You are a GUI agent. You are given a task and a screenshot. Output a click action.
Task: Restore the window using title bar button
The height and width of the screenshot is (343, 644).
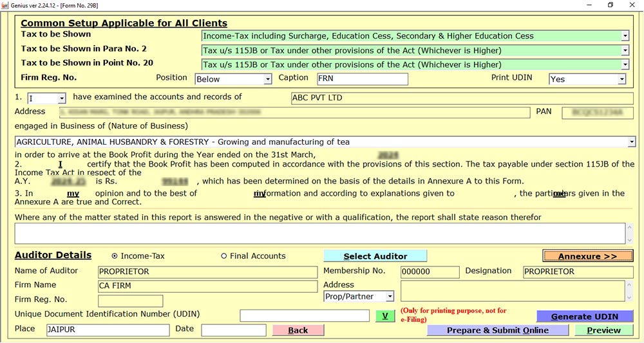tap(610, 5)
